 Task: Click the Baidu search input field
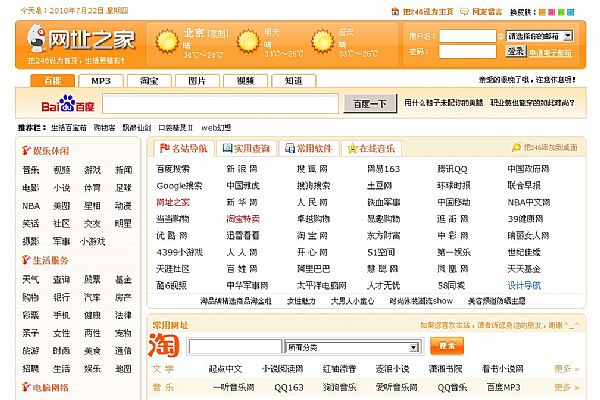coord(221,103)
